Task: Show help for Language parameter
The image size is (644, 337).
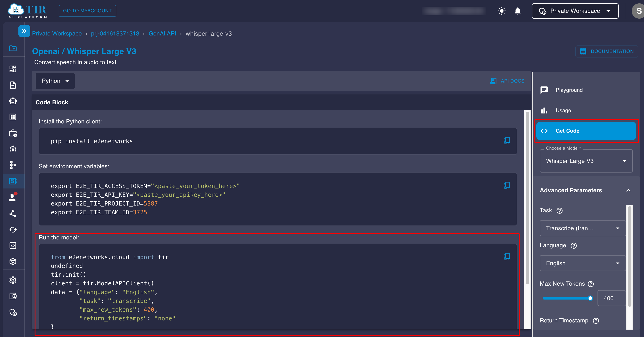Action: click(x=573, y=245)
